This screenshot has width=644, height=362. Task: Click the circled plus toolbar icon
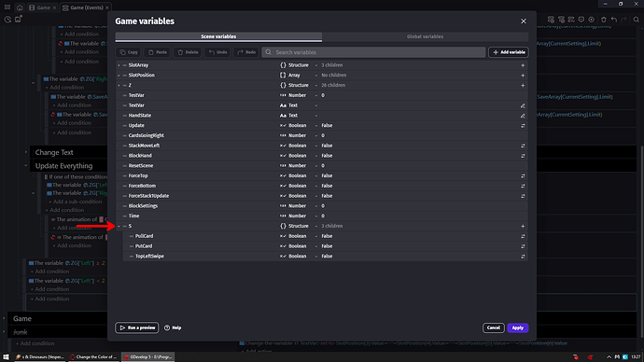tap(592, 20)
